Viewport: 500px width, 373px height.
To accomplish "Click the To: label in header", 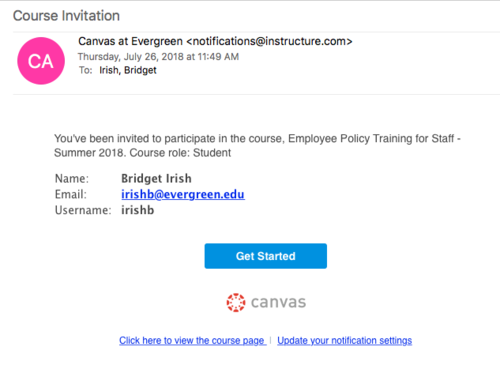I will tap(85, 70).
